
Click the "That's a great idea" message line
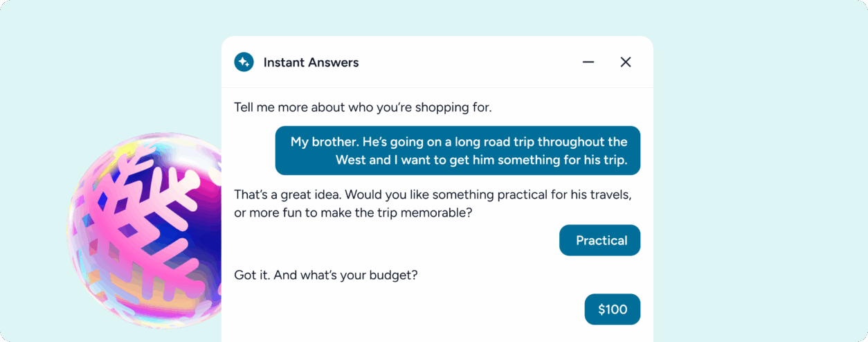point(433,195)
